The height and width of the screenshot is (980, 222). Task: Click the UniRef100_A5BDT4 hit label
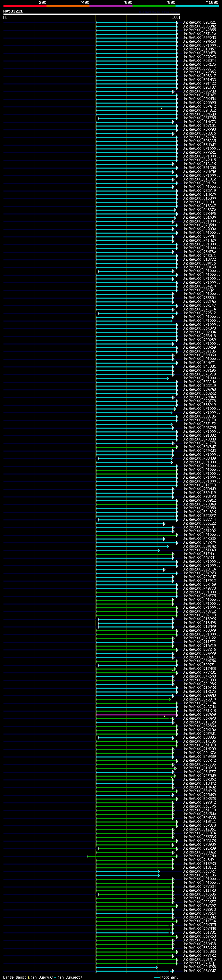click(199, 61)
